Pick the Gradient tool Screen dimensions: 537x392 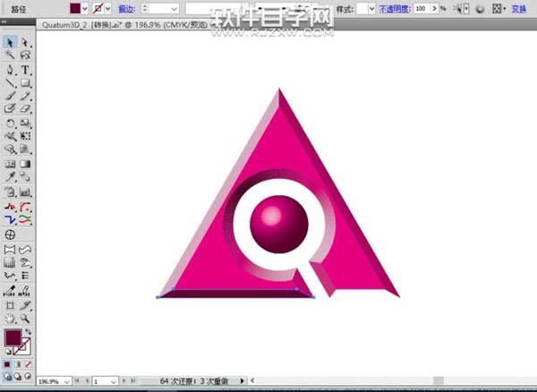[x=25, y=164]
